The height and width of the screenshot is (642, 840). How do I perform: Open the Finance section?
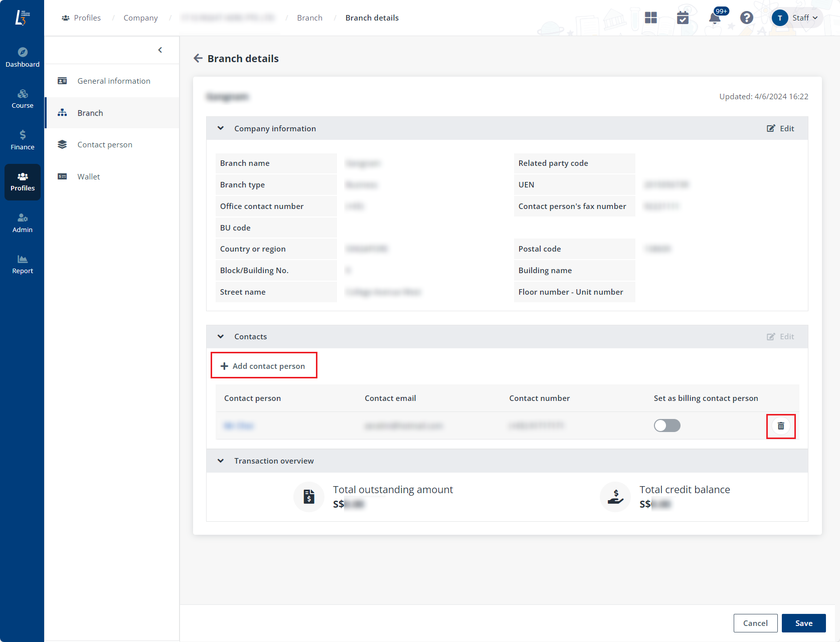22,139
